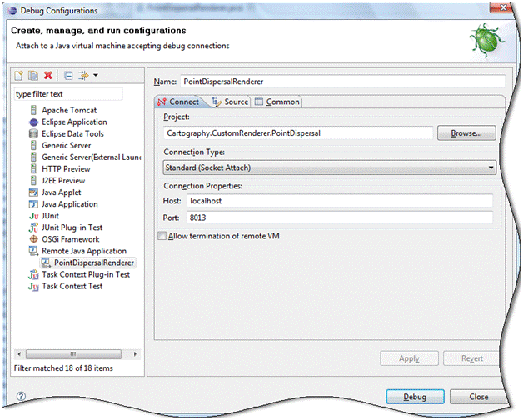
Task: Select Java Application configuration type
Action: 70,204
